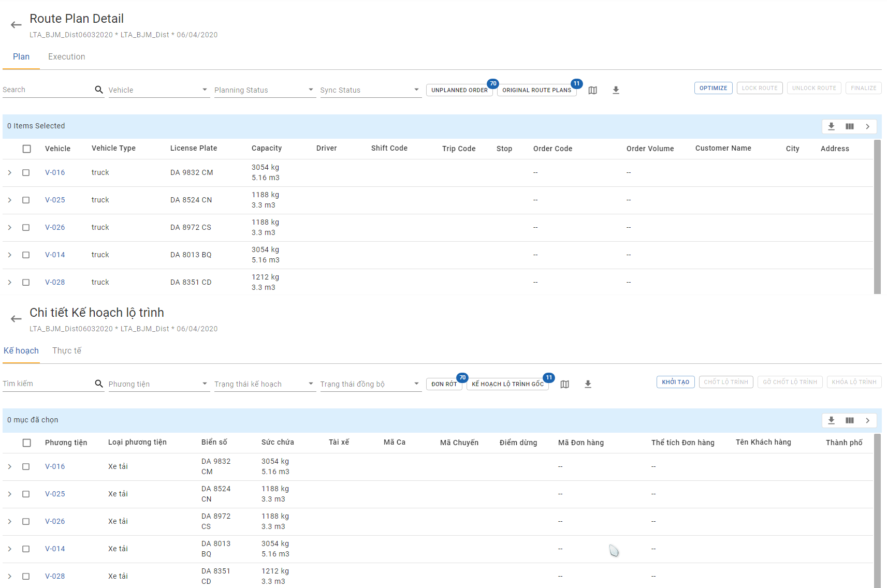The height and width of the screenshot is (588, 887).
Task: Go back from Route Plan Detail
Action: coord(16,25)
